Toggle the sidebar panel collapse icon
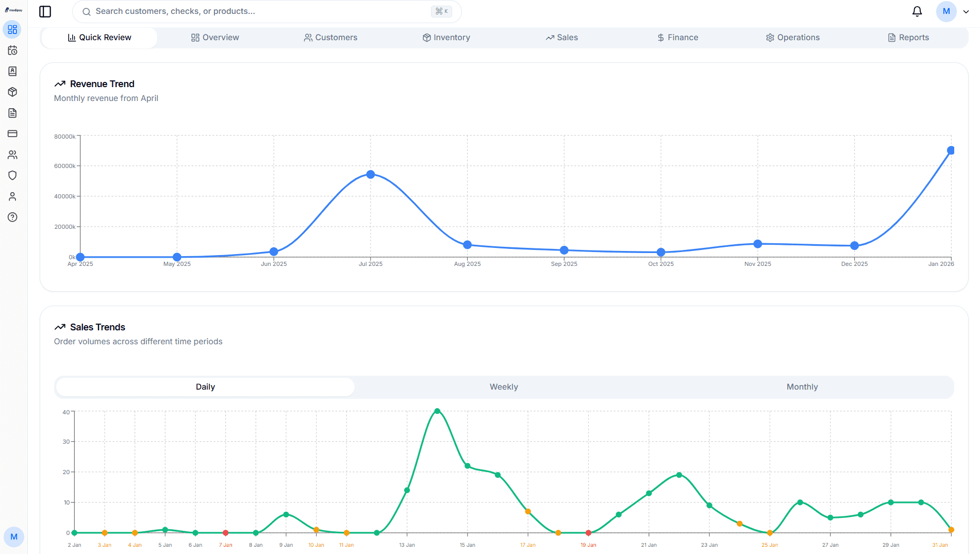980x554 pixels. (45, 11)
